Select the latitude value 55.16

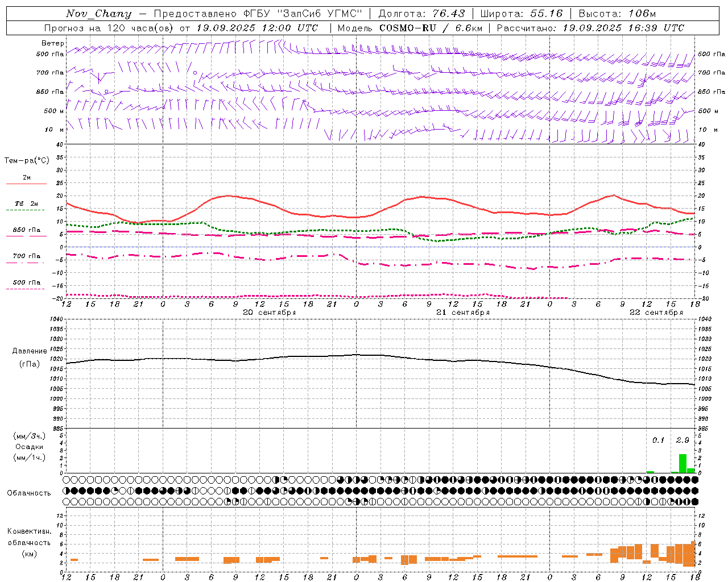tap(547, 14)
